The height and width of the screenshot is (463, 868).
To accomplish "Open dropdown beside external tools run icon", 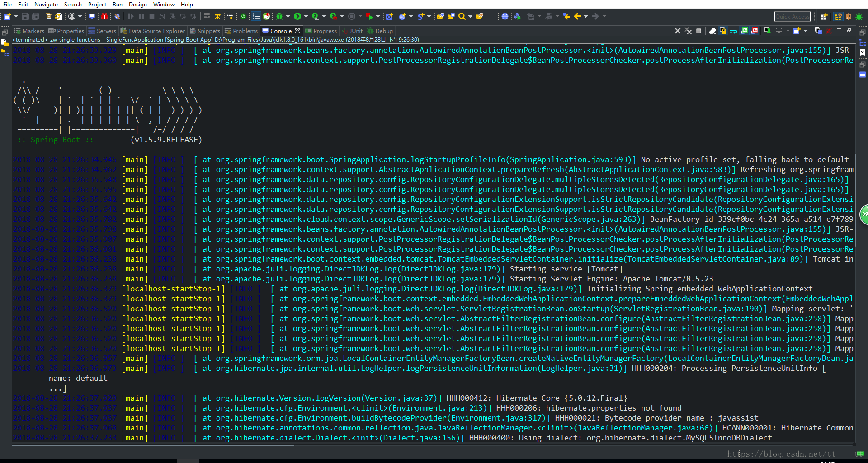I will click(x=342, y=17).
